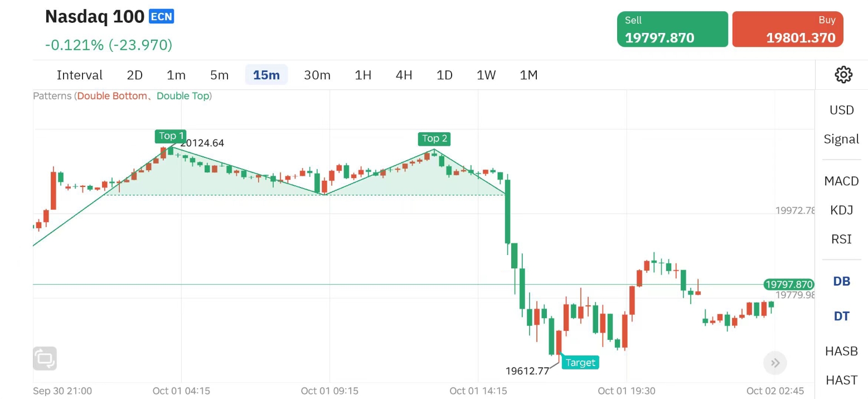868x399 pixels.
Task: Click the Target marker label
Action: [x=580, y=363]
